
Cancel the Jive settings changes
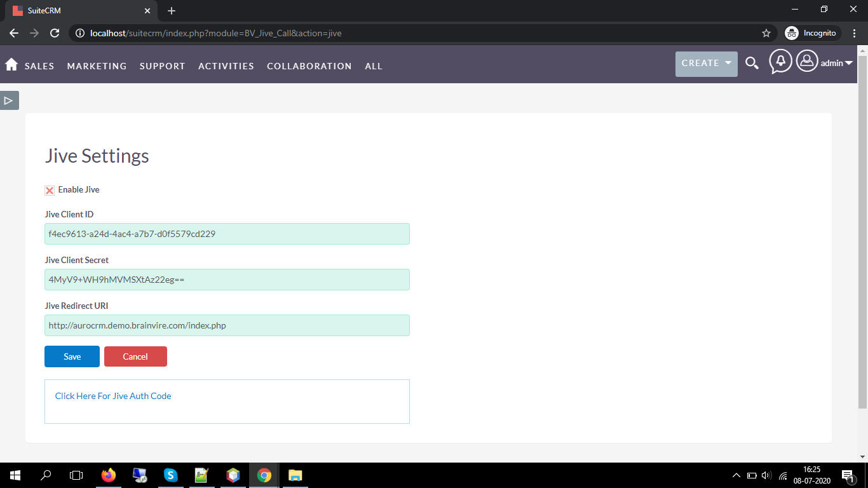(x=135, y=356)
